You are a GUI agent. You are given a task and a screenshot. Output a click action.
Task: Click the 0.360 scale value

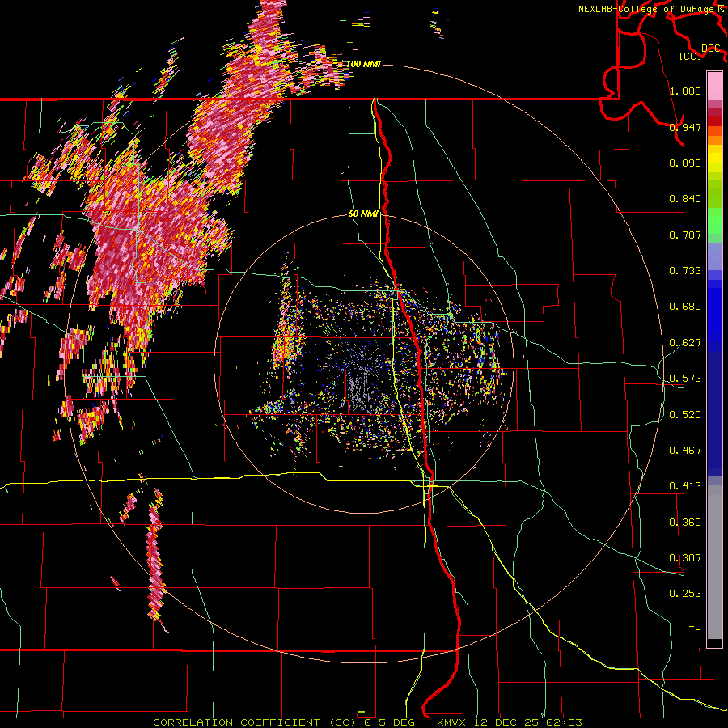click(685, 523)
